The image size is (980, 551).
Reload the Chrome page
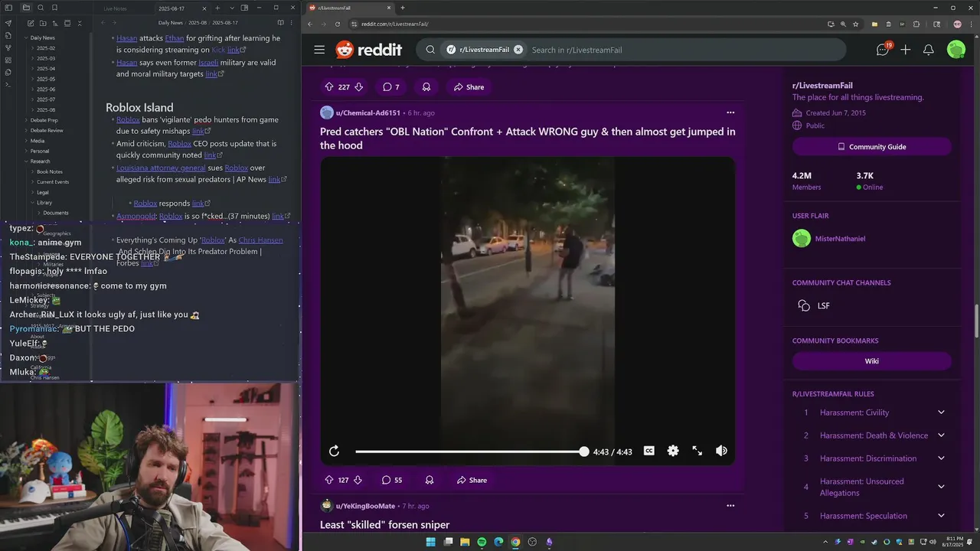pyautogui.click(x=338, y=24)
